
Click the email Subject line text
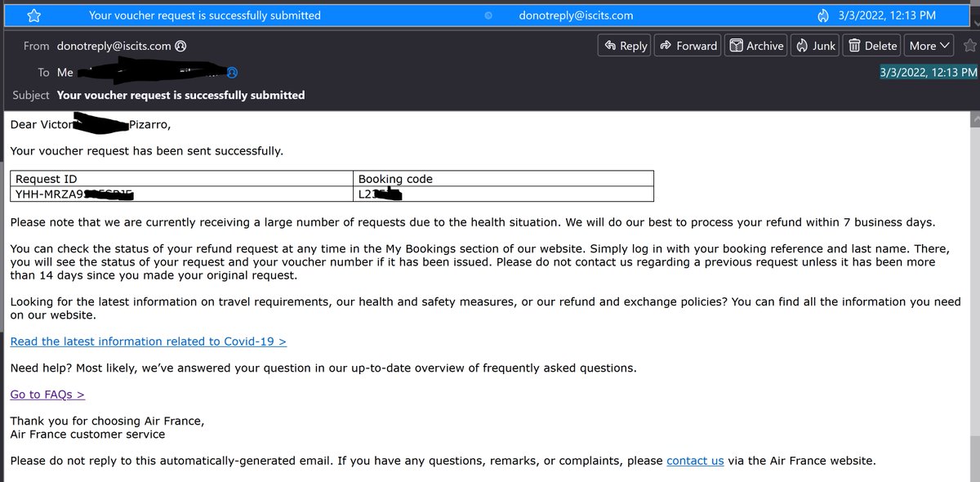(x=180, y=95)
